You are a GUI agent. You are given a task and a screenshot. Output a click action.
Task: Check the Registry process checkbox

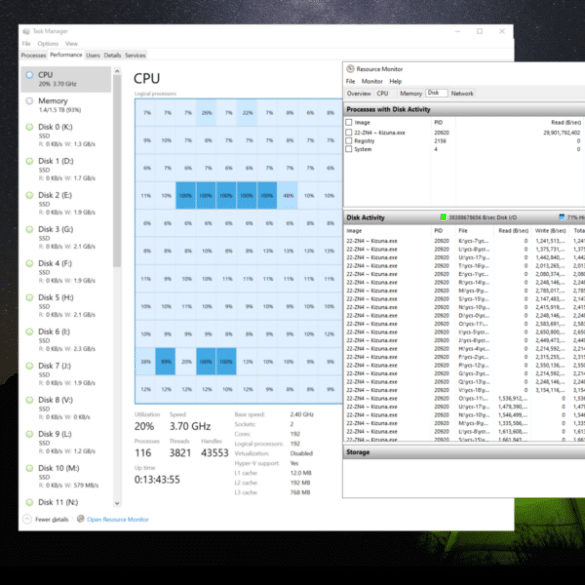[x=349, y=141]
